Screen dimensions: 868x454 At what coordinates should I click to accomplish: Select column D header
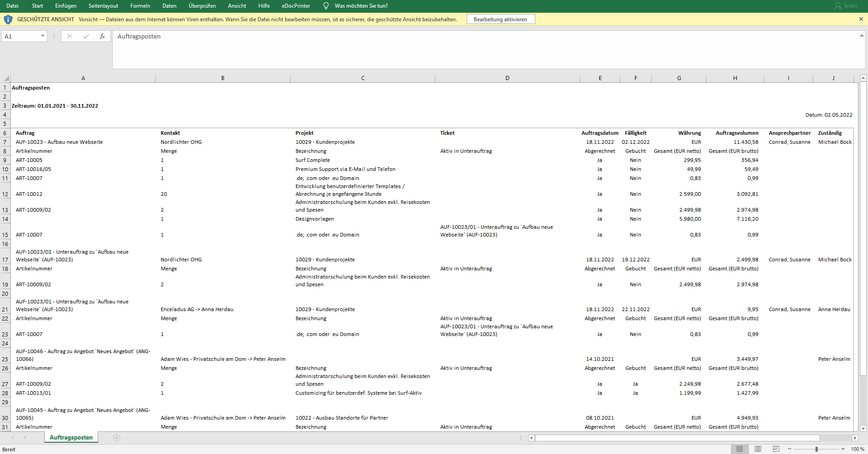(507, 78)
